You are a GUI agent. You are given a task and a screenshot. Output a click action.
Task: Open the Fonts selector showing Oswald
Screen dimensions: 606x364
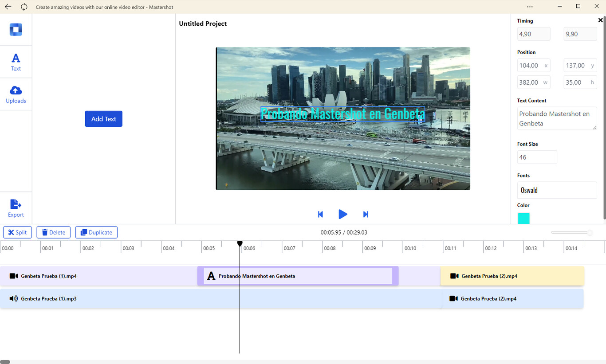(557, 190)
